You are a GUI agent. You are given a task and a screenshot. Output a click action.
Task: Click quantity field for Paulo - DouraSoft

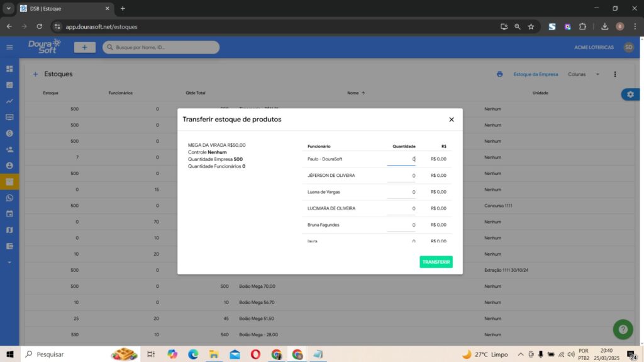[x=401, y=159]
